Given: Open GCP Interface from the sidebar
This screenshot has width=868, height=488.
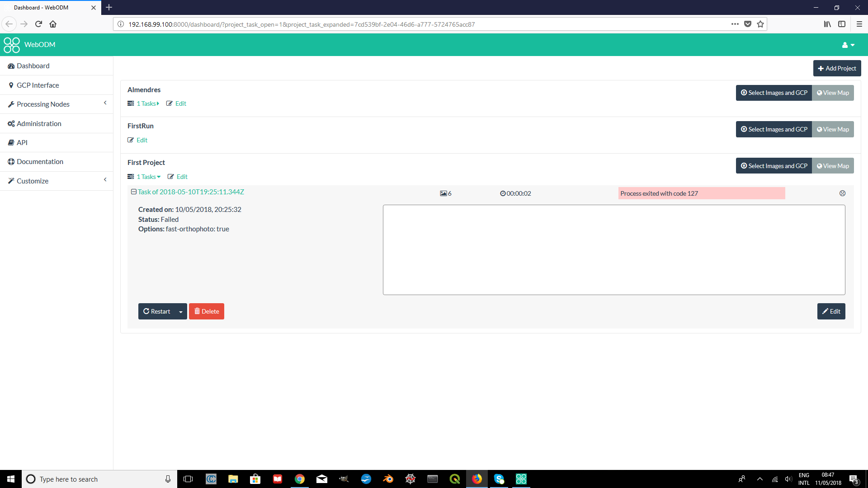Looking at the screenshot, I should coord(38,85).
